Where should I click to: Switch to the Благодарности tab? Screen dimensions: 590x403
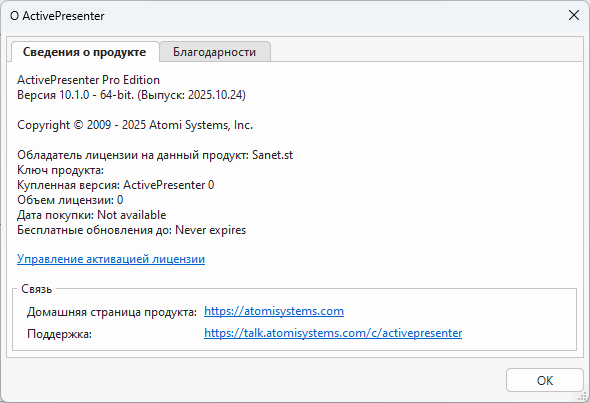(214, 52)
